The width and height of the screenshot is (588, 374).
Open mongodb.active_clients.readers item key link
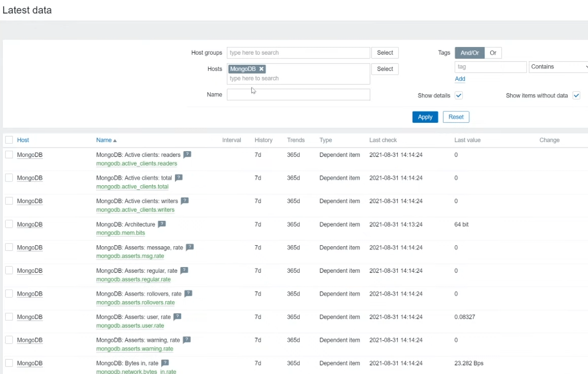(137, 164)
